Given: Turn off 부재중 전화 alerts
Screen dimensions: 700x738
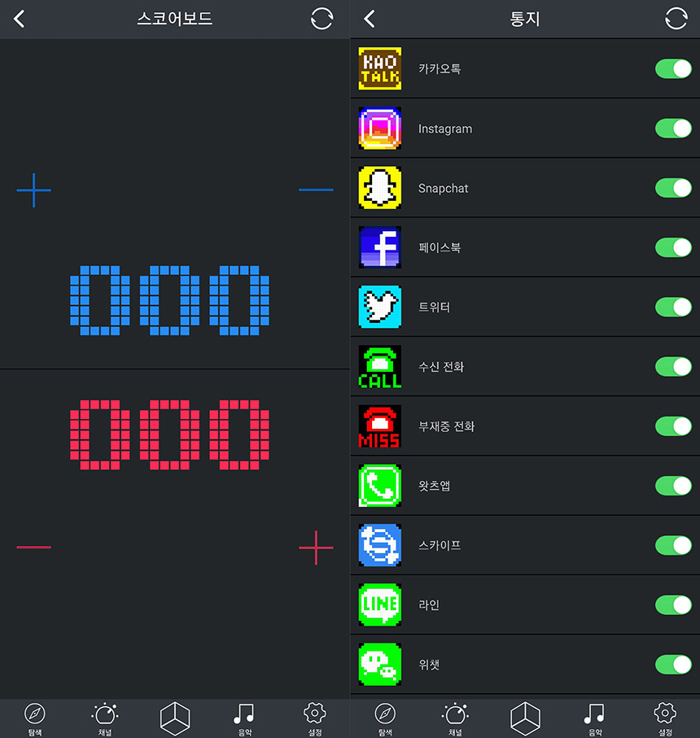Looking at the screenshot, I should coord(673,426).
